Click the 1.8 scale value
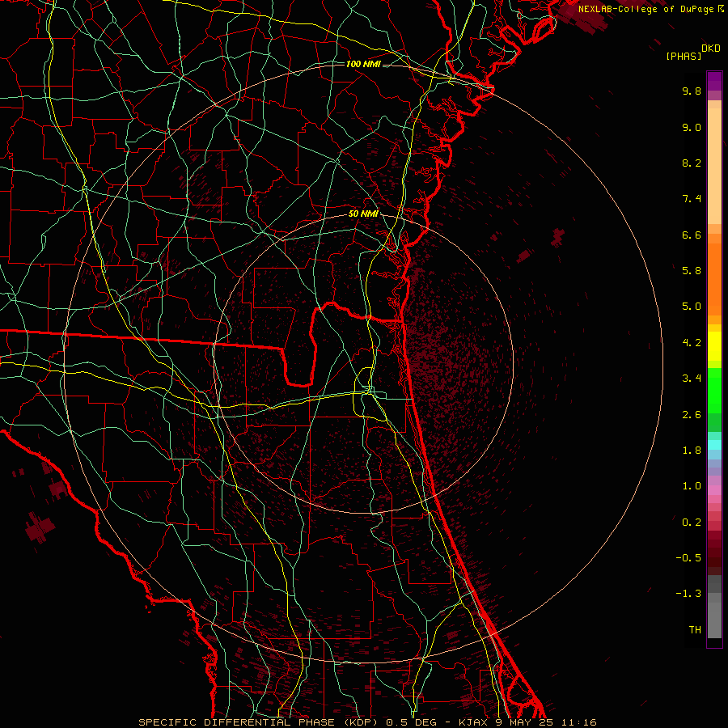The width and height of the screenshot is (728, 728). (x=692, y=451)
